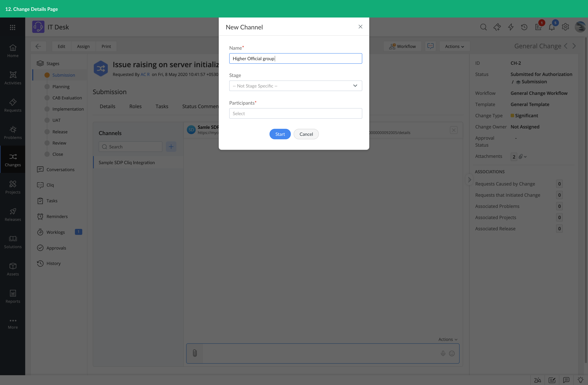Open Changes module in sidebar

tap(13, 160)
